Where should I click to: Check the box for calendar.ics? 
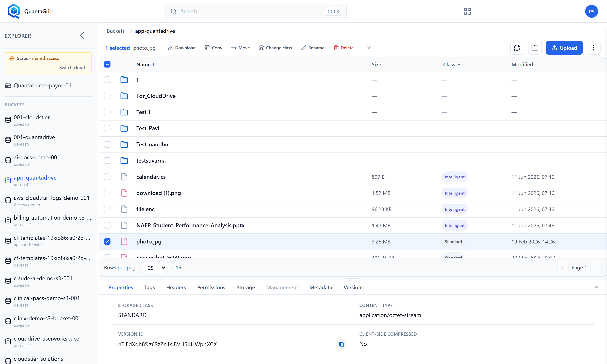pos(107,177)
